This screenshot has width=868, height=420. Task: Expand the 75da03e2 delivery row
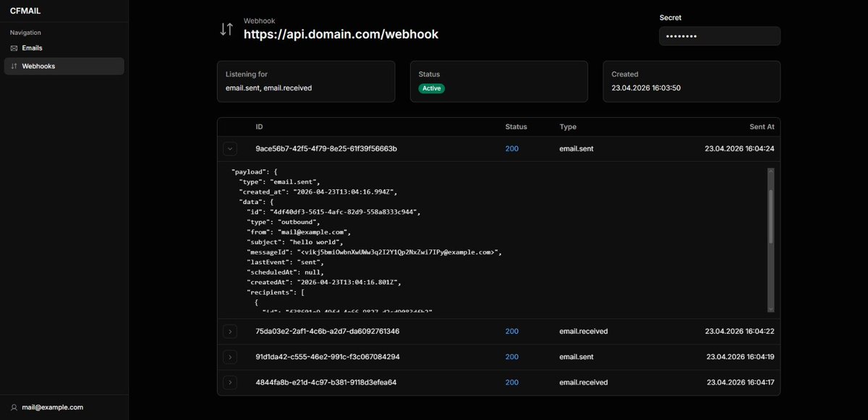[x=229, y=331]
